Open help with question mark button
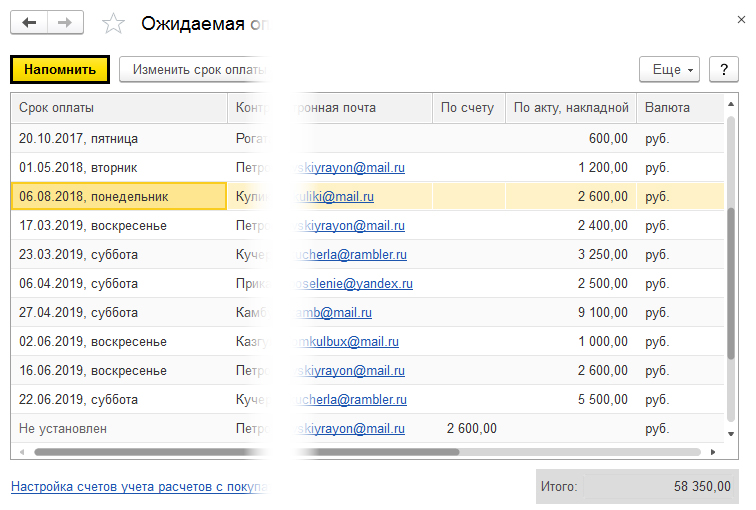Screen dimensions: 756x510 click(723, 70)
